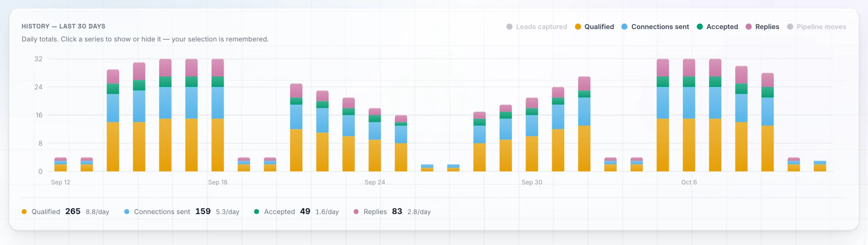
Task: Hide the Qualified series in legend
Action: pos(594,27)
